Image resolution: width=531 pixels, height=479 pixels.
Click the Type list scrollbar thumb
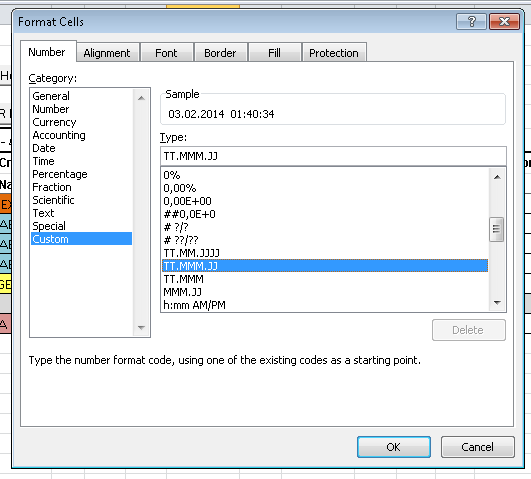coord(496,229)
